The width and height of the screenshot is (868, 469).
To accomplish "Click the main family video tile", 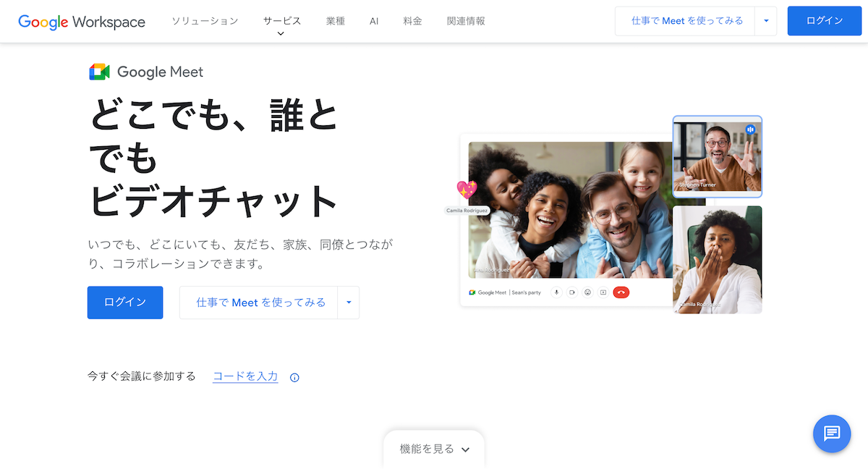I will coord(571,210).
